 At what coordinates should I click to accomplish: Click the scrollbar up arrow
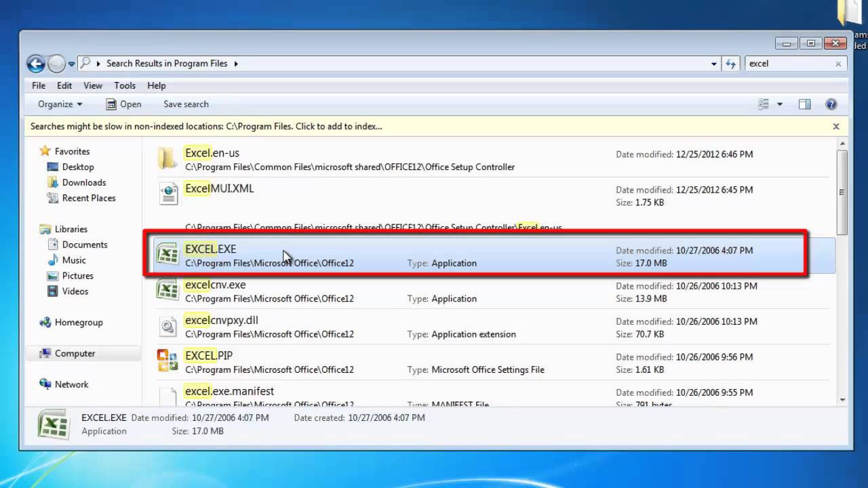click(842, 144)
